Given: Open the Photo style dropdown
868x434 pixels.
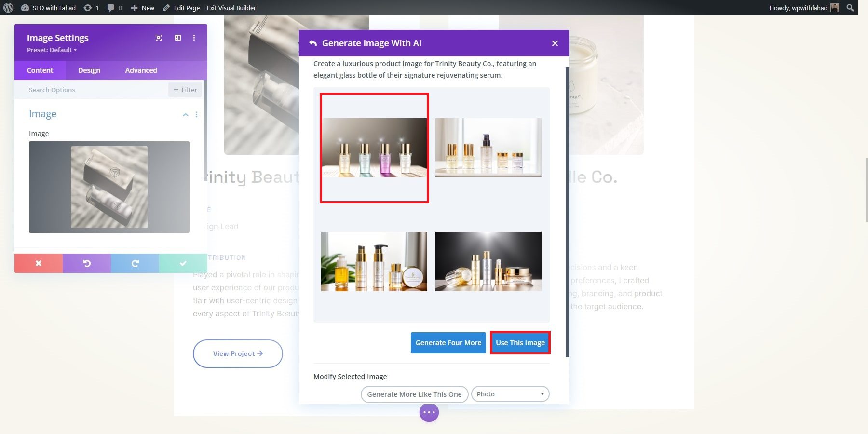Looking at the screenshot, I should point(510,394).
